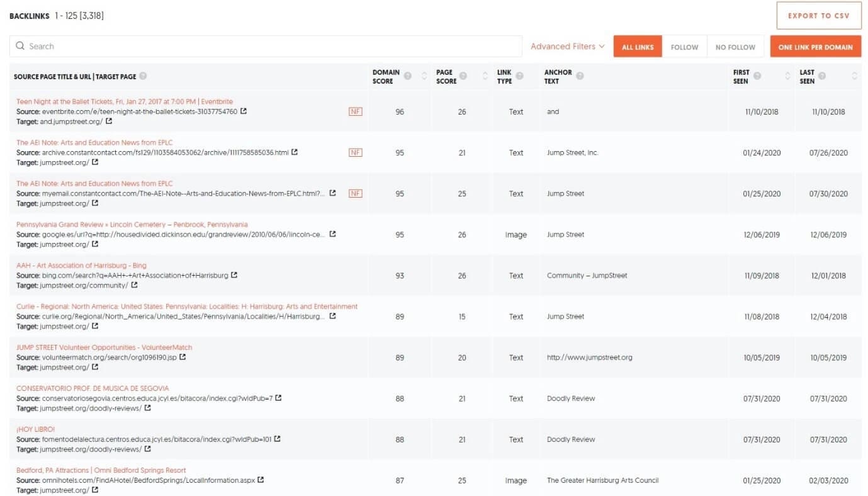Screen dimensions: 868x496
Task: Open external source link for google.es row
Action: coord(333,234)
